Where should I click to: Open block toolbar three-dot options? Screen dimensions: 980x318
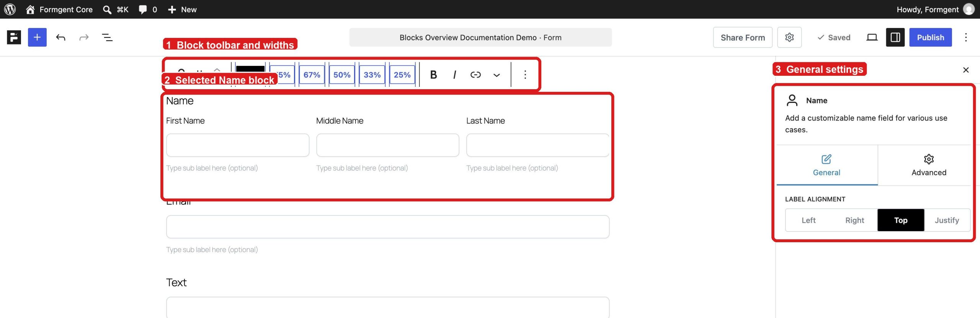525,75
